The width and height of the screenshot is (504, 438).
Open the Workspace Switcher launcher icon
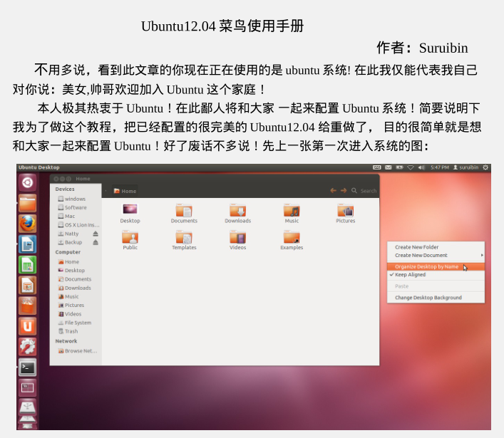(x=27, y=388)
